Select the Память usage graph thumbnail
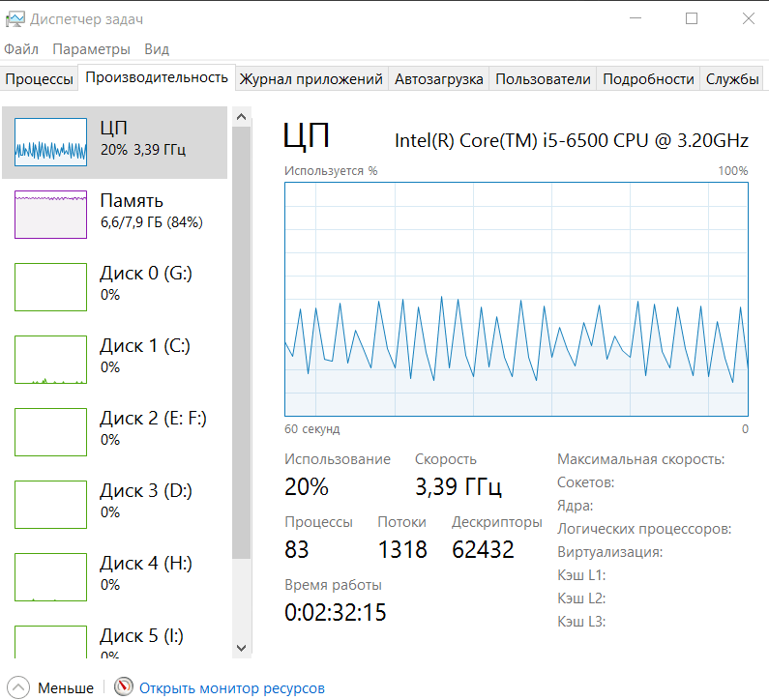This screenshot has height=700, width=769. 50,215
